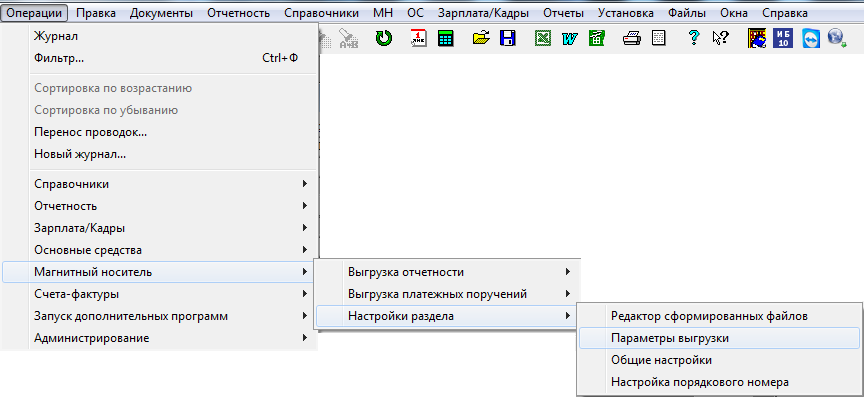Export to Word via W icon

point(570,38)
